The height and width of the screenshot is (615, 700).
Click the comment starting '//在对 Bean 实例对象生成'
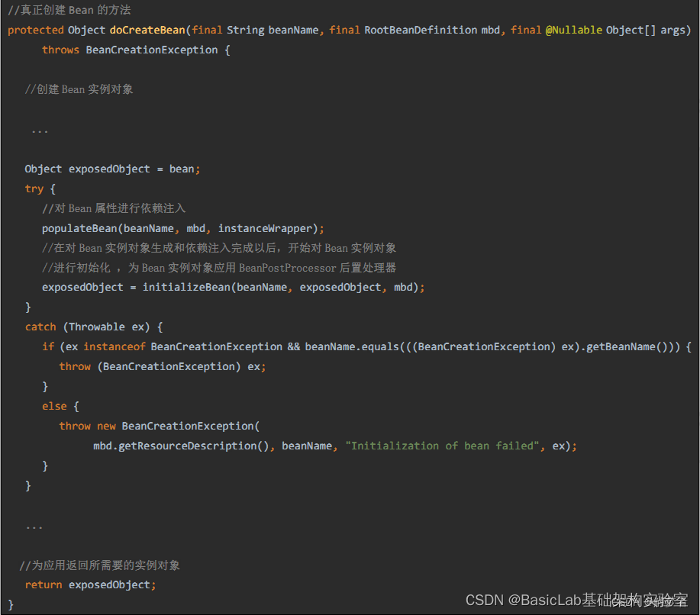click(219, 248)
